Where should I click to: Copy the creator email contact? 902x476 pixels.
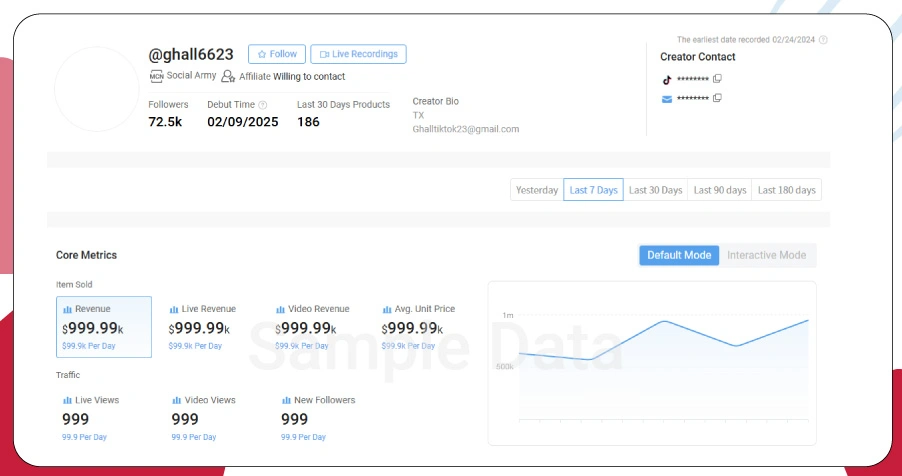pyautogui.click(x=717, y=98)
